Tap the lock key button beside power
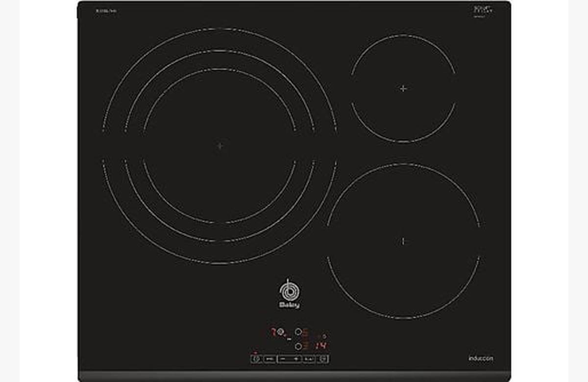The image size is (588, 382). coord(269,359)
